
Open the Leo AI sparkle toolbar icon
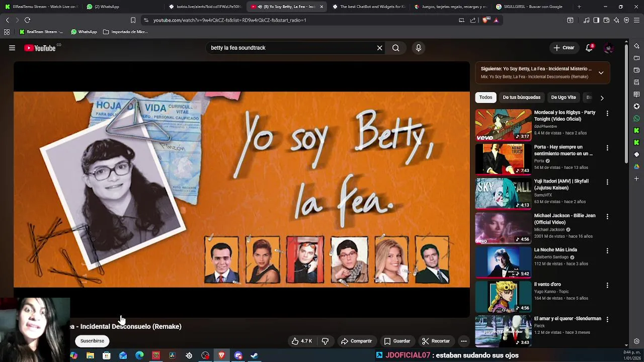616,20
